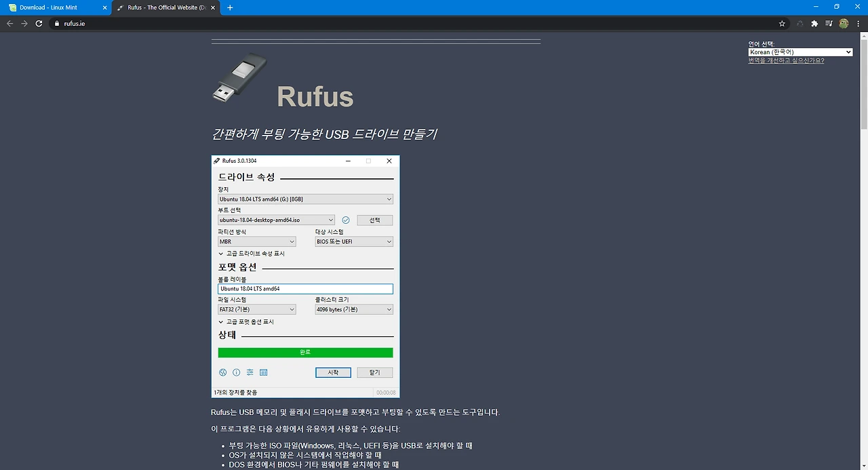Expand 고급 드라이브 속성 표시 section
Screen dimensions: 868x470
[x=252, y=254]
